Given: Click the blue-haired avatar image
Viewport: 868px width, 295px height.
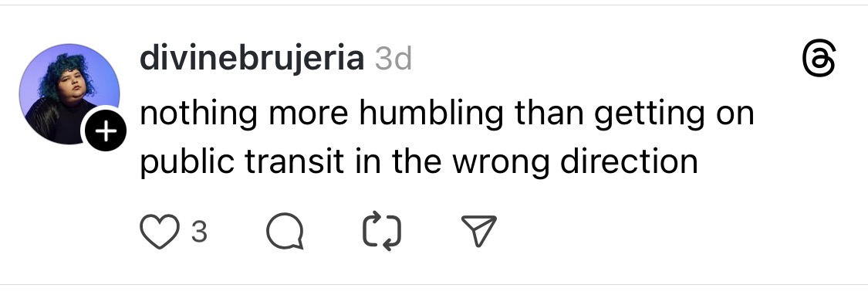Looking at the screenshot, I should pos(69,93).
